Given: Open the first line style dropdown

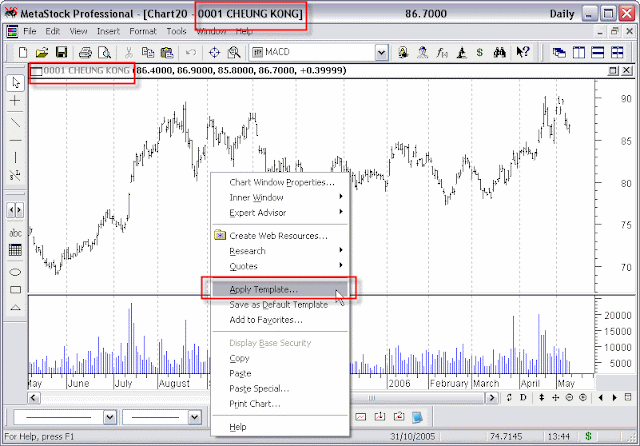Looking at the screenshot, I should pos(110,417).
